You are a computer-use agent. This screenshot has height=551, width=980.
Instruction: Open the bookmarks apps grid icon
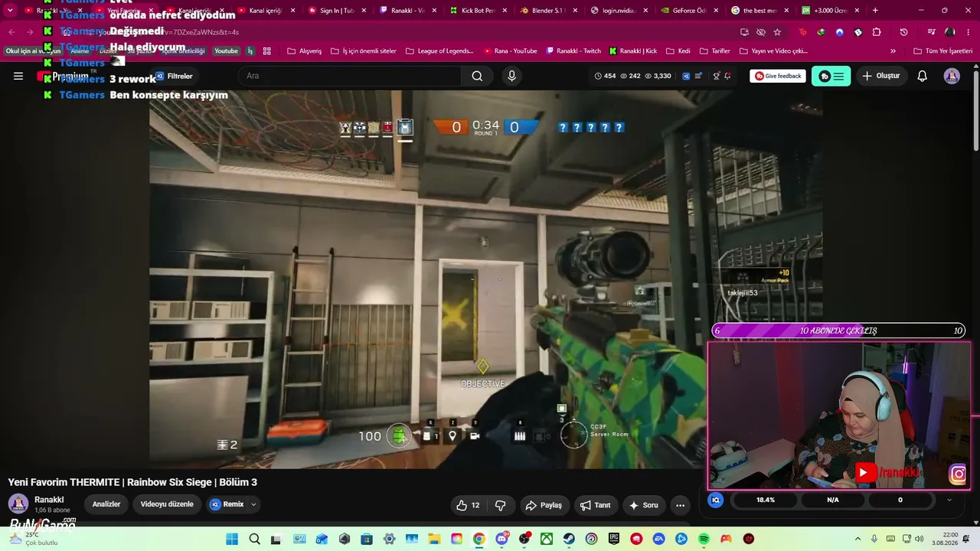point(267,51)
